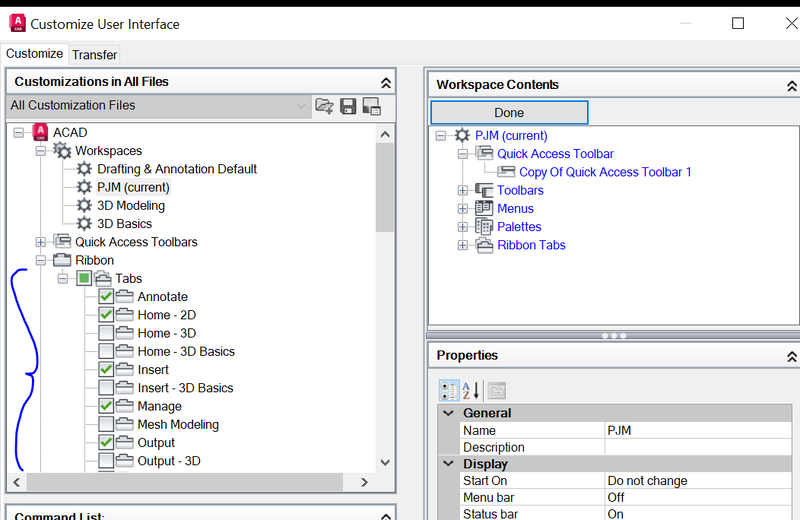Expand the Quick Access Toolbars node in left tree

(41, 242)
